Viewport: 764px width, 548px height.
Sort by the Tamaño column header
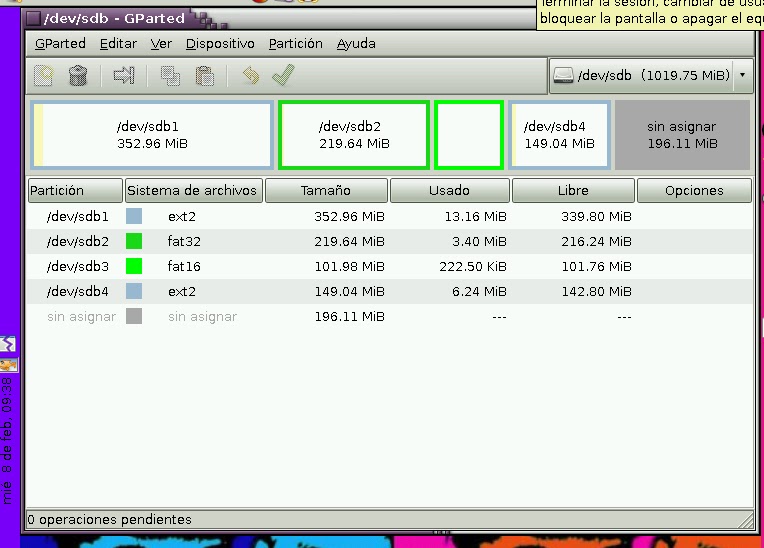pyautogui.click(x=326, y=190)
